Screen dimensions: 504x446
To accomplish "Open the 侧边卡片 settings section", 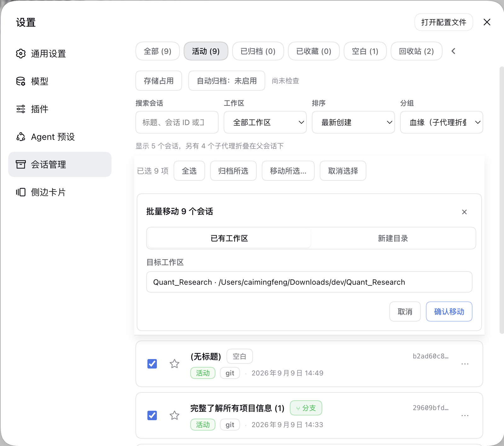I will pos(60,192).
